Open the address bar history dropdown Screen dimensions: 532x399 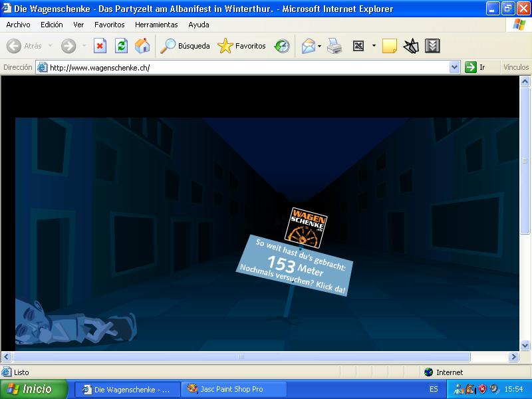(x=454, y=67)
